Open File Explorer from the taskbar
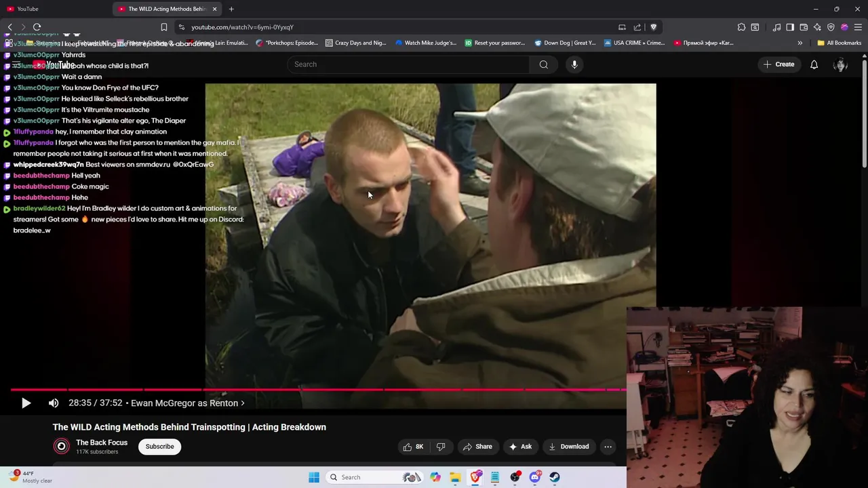This screenshot has width=868, height=488. 455,477
